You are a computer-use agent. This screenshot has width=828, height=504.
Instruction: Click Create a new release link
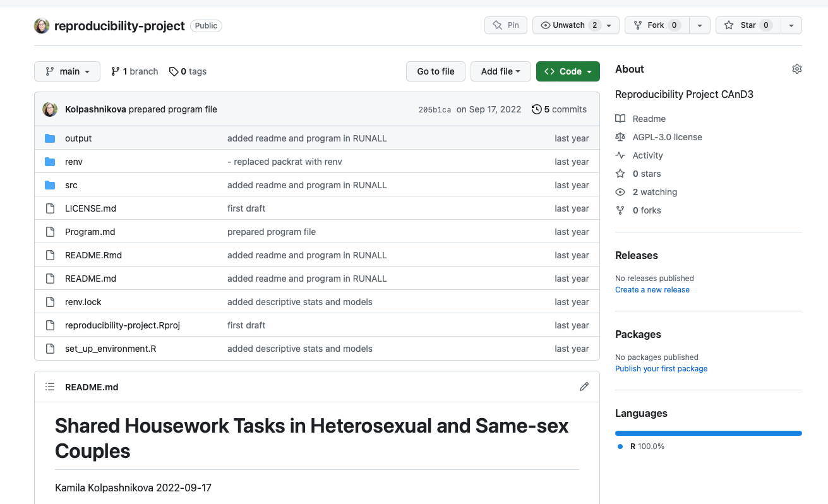[x=652, y=290]
